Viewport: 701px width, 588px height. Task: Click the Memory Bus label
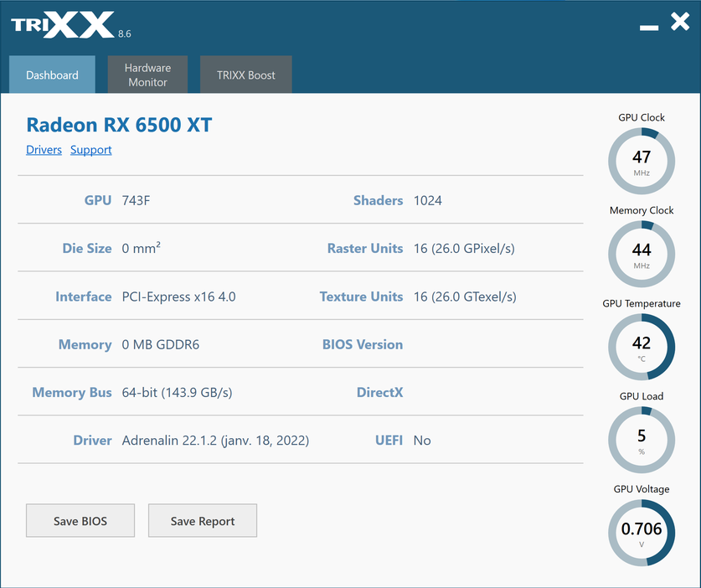pyautogui.click(x=72, y=393)
